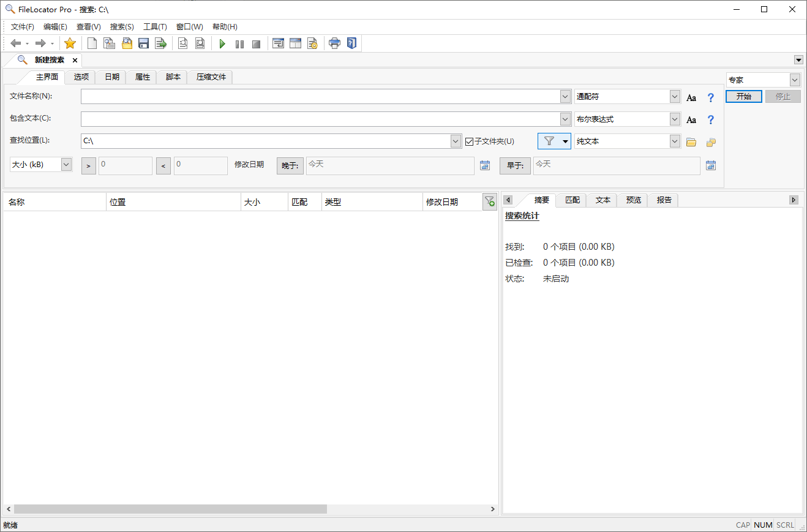Click the favorites star icon in the toolbar
Image resolution: width=807 pixels, height=532 pixels.
pos(70,43)
